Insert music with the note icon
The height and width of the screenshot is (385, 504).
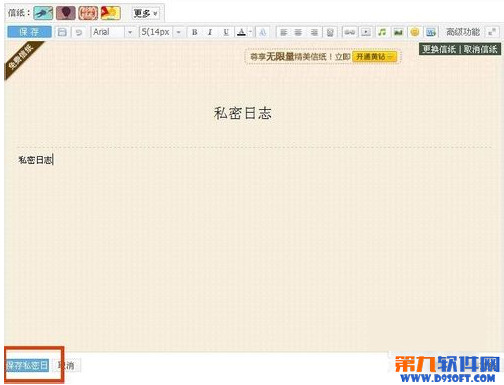tap(382, 32)
